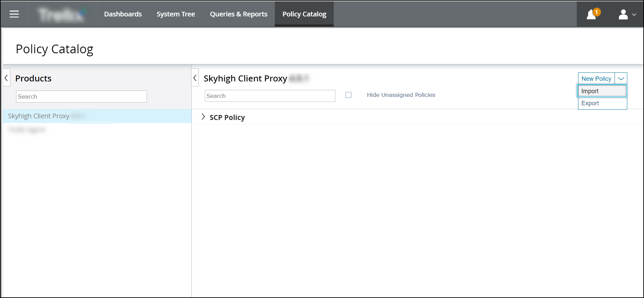Select the blurred product below Skyhigh Client Proxy

click(x=27, y=130)
